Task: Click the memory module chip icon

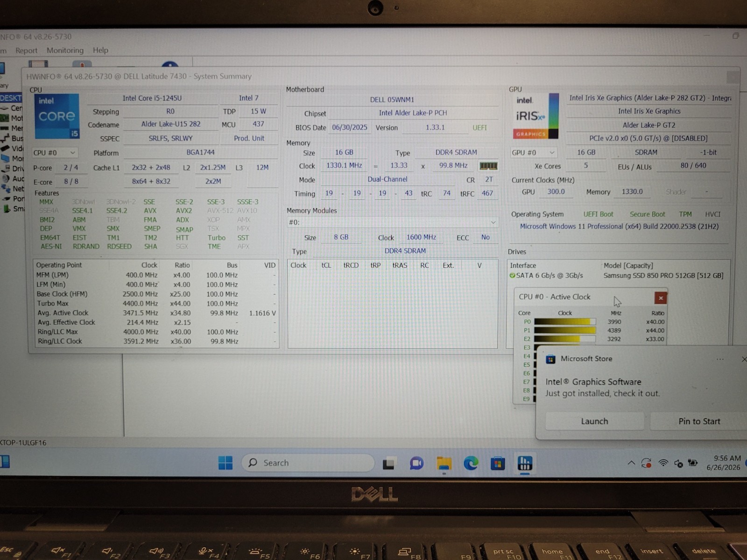Action: 488,166
